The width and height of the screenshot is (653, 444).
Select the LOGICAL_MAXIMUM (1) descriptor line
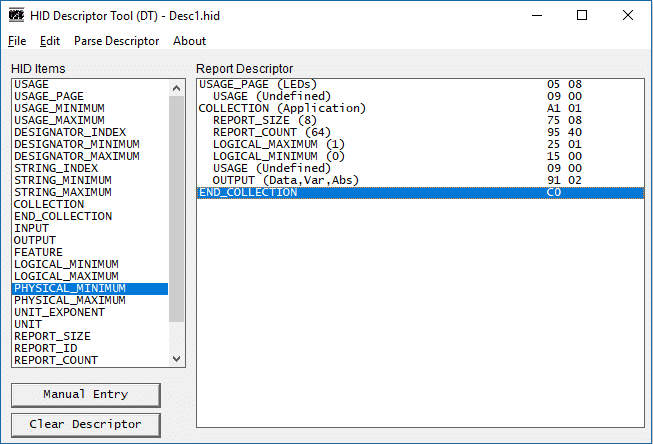pos(420,144)
